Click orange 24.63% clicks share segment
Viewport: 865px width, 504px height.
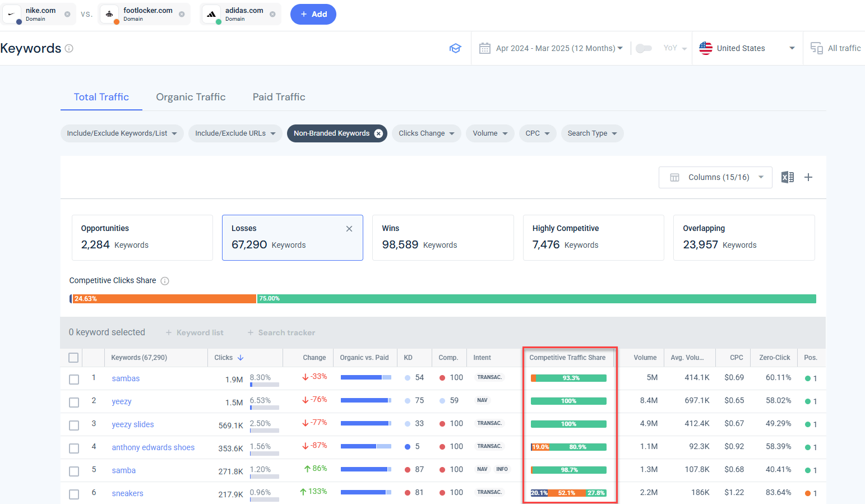164,299
